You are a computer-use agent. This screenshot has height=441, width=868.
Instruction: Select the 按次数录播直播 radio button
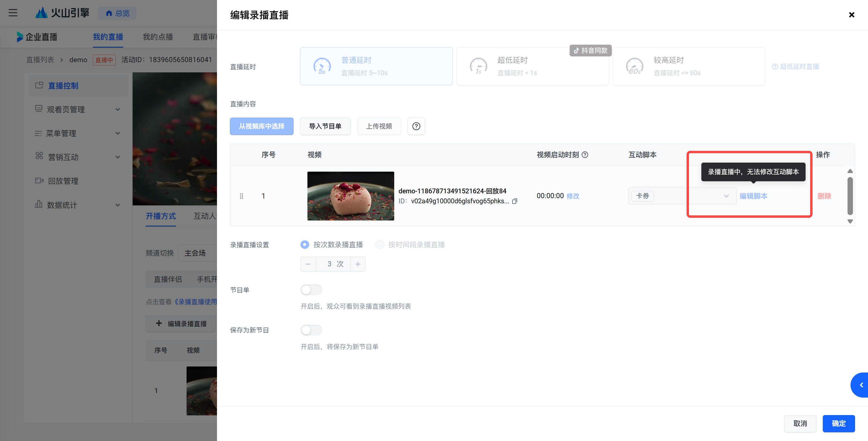click(305, 244)
